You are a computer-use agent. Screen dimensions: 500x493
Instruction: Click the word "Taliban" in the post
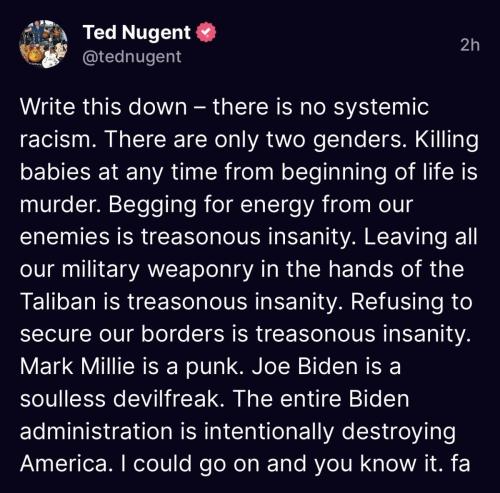58,302
